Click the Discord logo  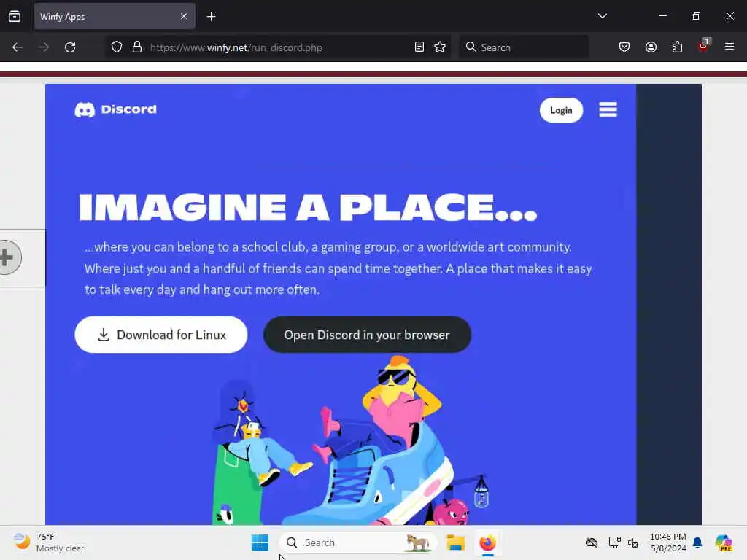pyautogui.click(x=115, y=109)
